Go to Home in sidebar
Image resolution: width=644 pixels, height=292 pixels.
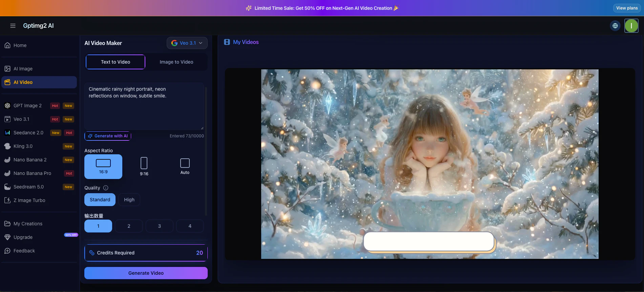pos(39,45)
